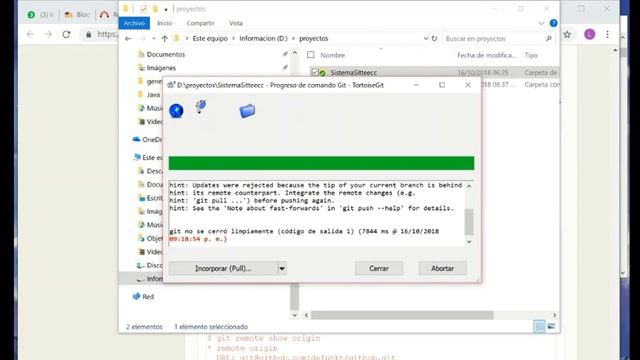
Task: Click browser reload icon
Action: [66, 34]
